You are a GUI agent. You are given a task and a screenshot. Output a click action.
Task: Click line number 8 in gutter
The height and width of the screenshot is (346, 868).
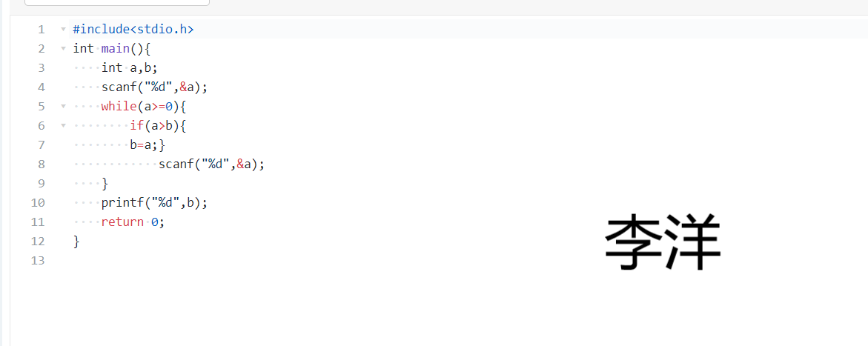click(41, 164)
